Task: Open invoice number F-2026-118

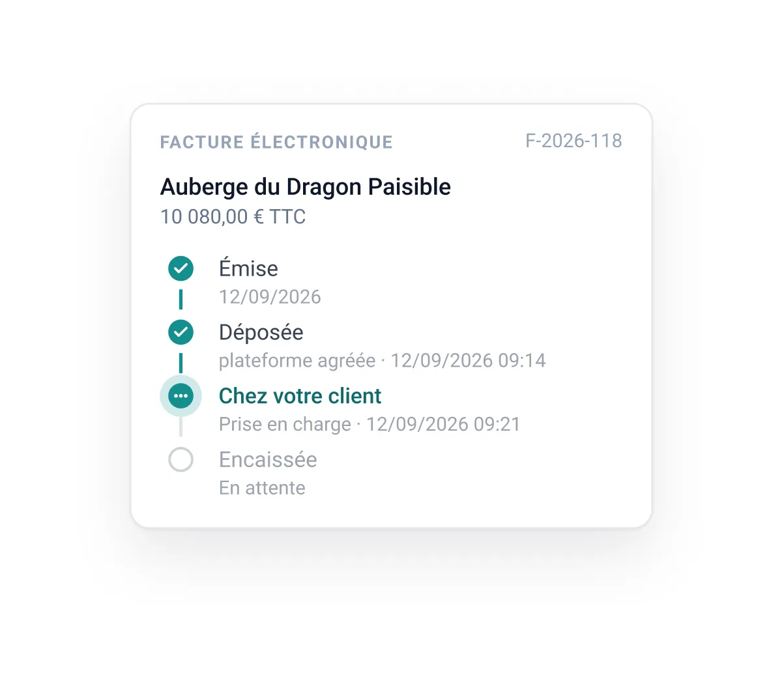Action: click(573, 141)
